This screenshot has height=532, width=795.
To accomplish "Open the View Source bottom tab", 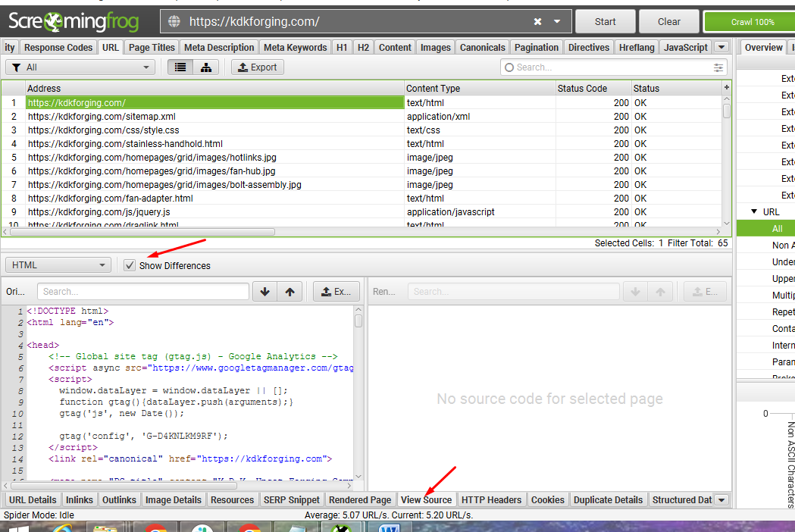I will (426, 499).
